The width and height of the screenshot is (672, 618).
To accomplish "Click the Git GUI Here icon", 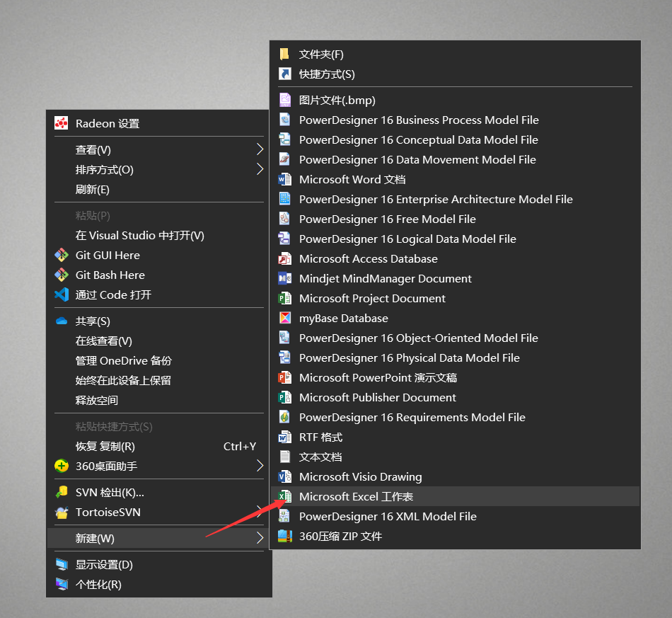I will point(62,255).
